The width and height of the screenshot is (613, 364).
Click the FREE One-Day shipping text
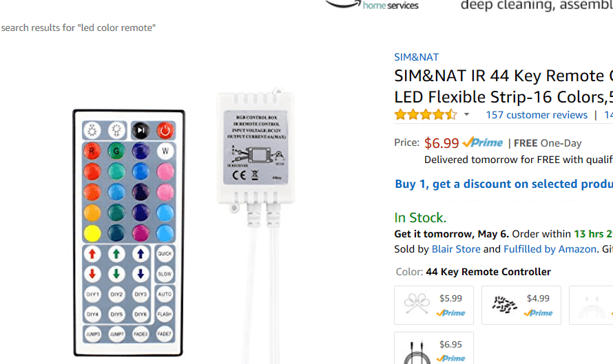pos(548,143)
